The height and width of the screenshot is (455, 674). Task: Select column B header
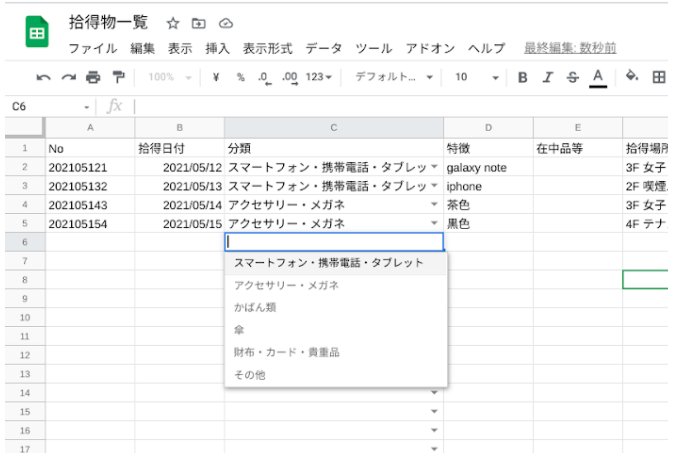(x=179, y=128)
